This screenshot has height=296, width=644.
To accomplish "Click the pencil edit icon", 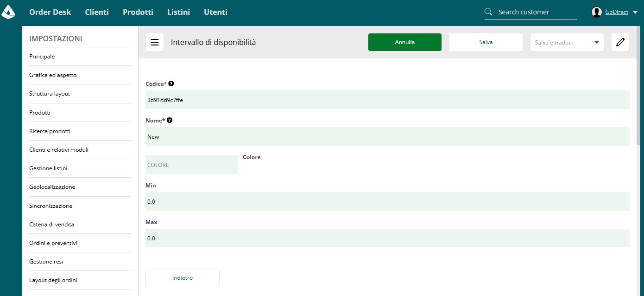I will point(620,42).
